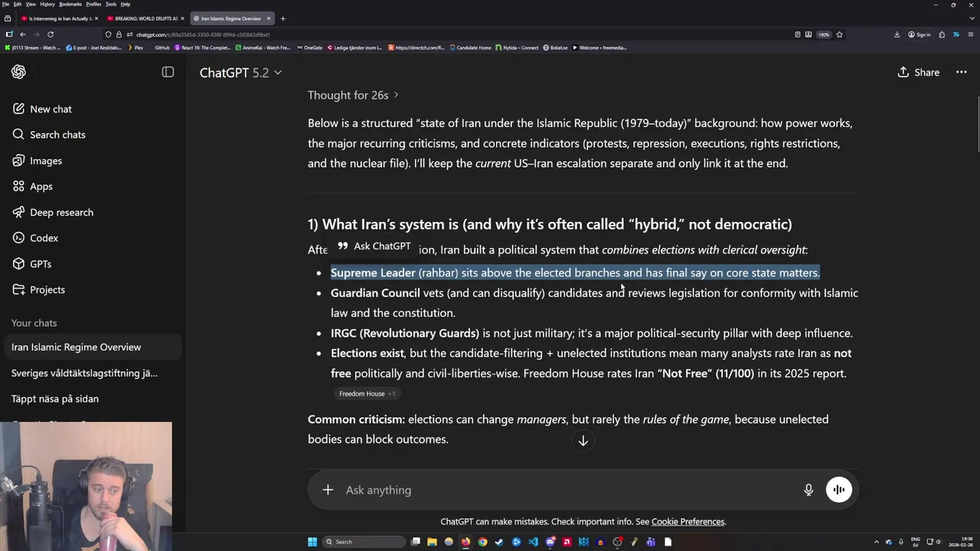Open the Bokat.se bookmark
980x551 pixels.
tap(556, 47)
